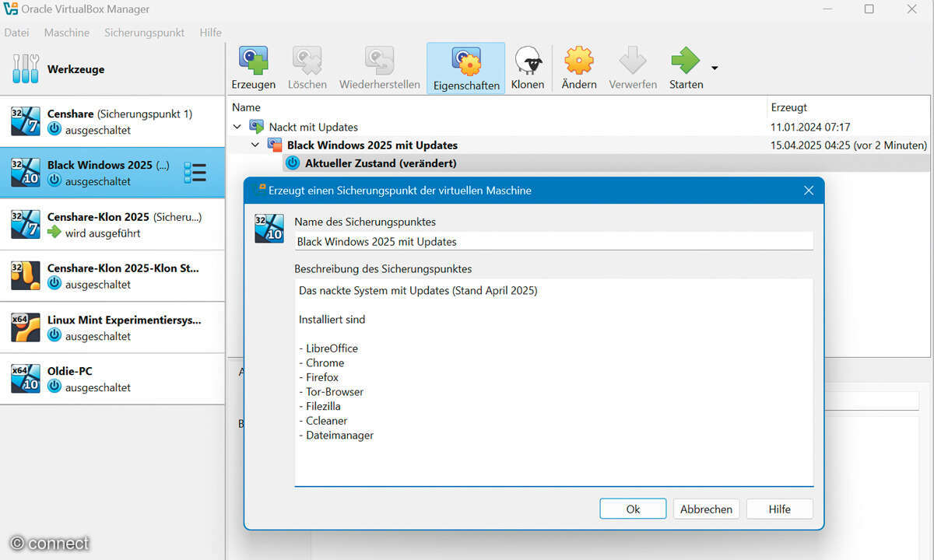The height and width of the screenshot is (560, 934).
Task: Select the Censhare virtual machine
Action: pyautogui.click(x=112, y=121)
